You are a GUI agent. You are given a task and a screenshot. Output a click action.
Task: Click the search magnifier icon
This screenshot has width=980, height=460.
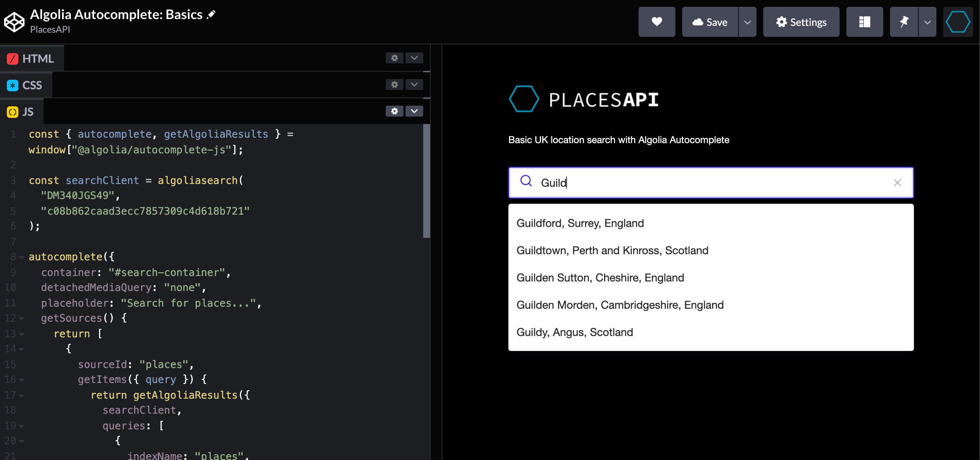click(526, 181)
